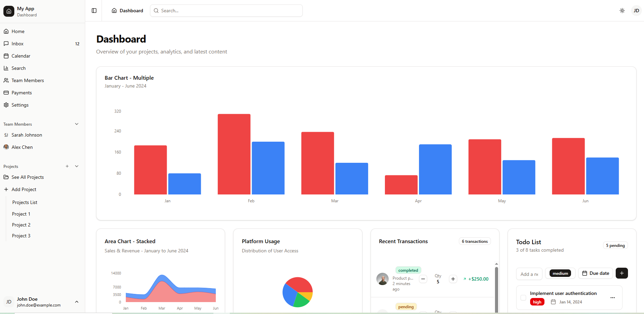Open Project 2
Image resolution: width=644 pixels, height=314 pixels.
click(x=21, y=225)
